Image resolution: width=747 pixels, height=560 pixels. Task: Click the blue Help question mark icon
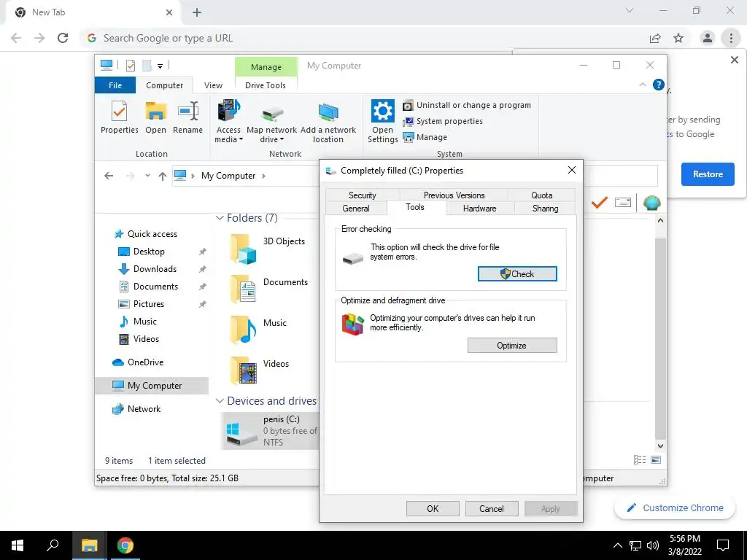[659, 85]
